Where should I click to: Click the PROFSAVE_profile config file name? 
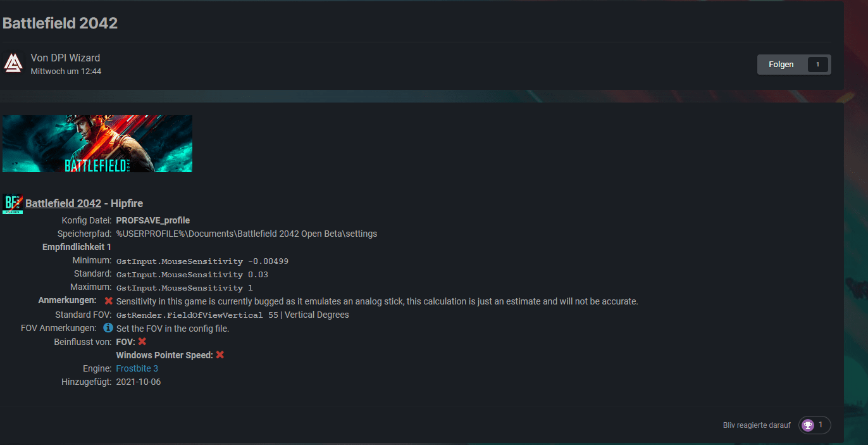153,220
